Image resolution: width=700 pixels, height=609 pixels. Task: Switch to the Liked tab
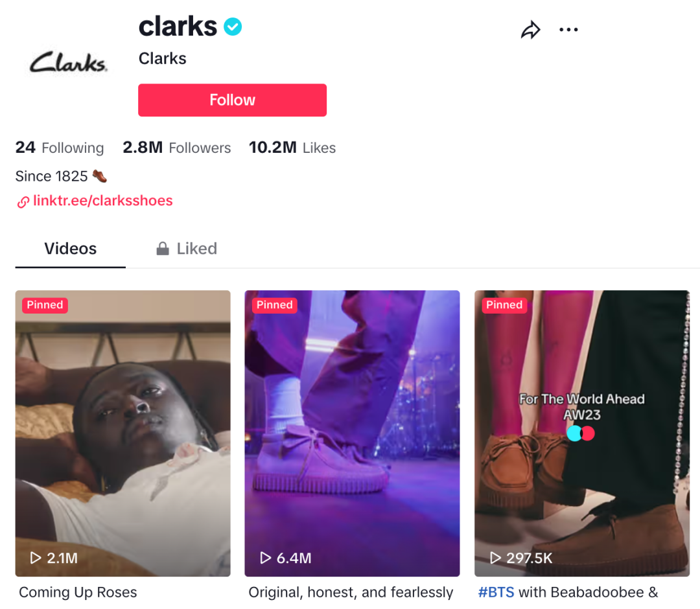pos(187,249)
